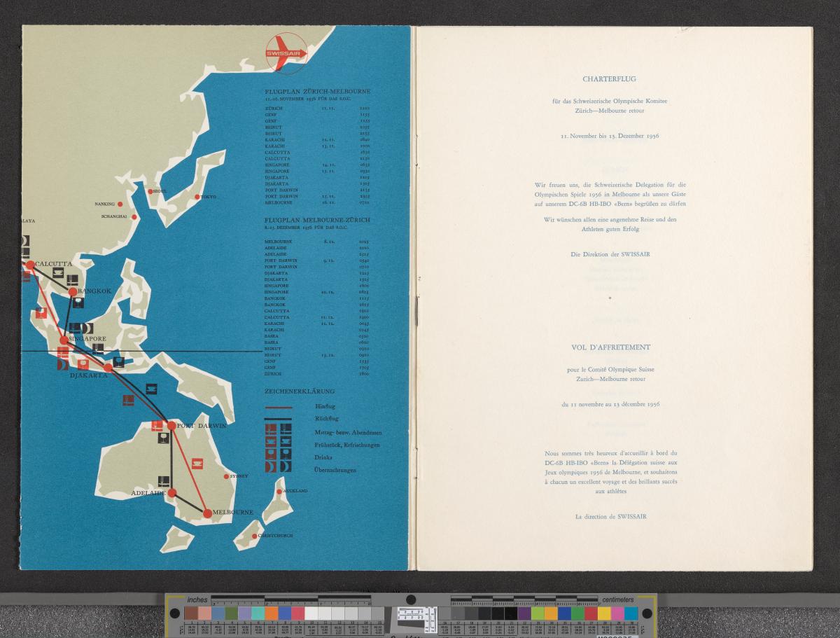The width and height of the screenshot is (840, 638).
Task: Click the 'CHARTERFLUG' title
Action: pyautogui.click(x=609, y=79)
